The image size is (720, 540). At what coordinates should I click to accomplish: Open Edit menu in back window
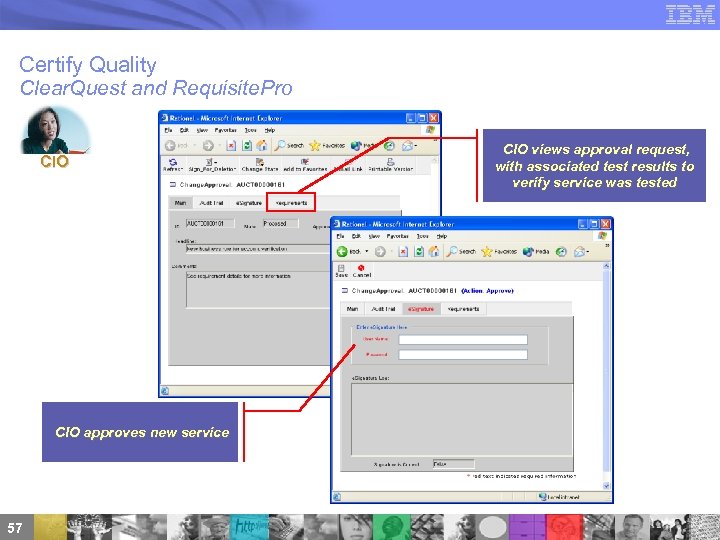(184, 130)
